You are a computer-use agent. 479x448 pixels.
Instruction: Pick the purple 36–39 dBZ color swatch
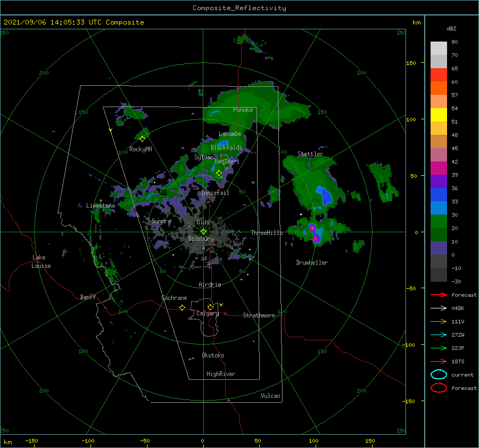click(x=439, y=181)
